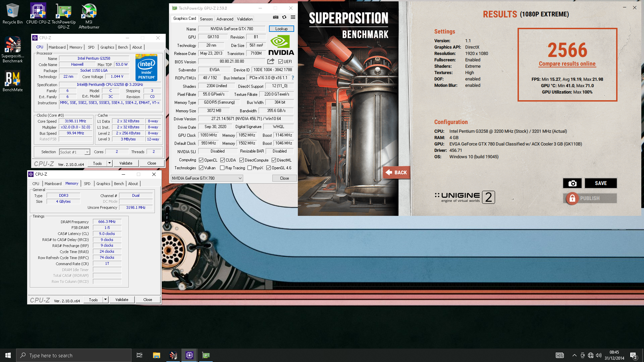Open GPU-Z NVIDIA GeForce GTX 780 dropdown
This screenshot has width=644, height=362.
point(207,178)
